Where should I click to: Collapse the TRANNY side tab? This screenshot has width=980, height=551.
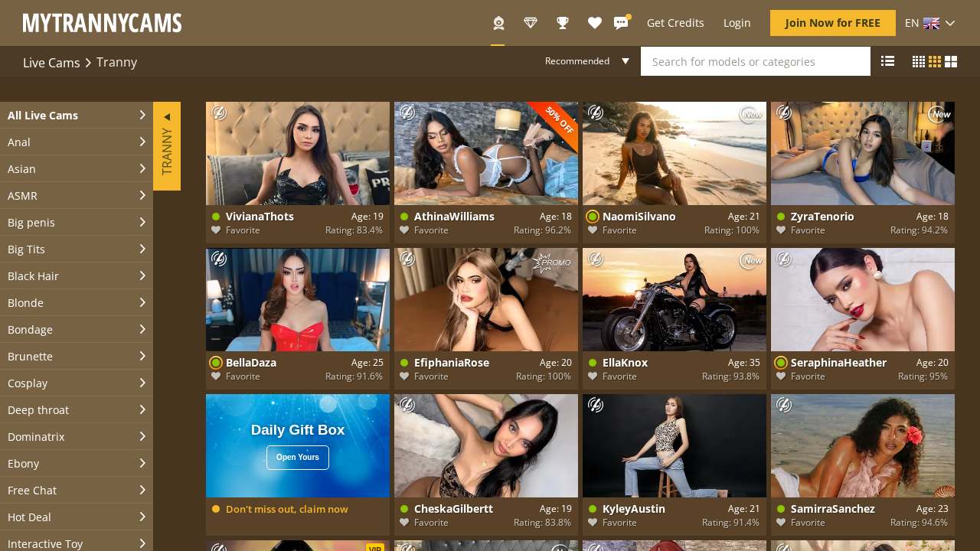pyautogui.click(x=167, y=146)
